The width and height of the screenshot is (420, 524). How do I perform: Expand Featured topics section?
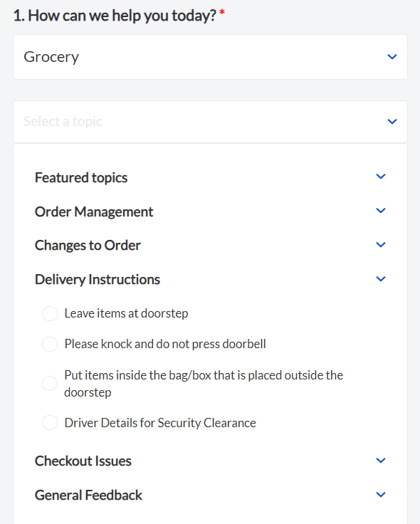[210, 177]
